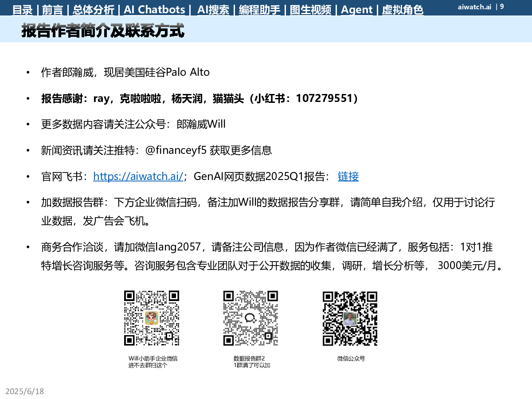Click the 3000美元/月 price text
Image resolution: width=532 pixels, height=399 pixels.
(466, 266)
